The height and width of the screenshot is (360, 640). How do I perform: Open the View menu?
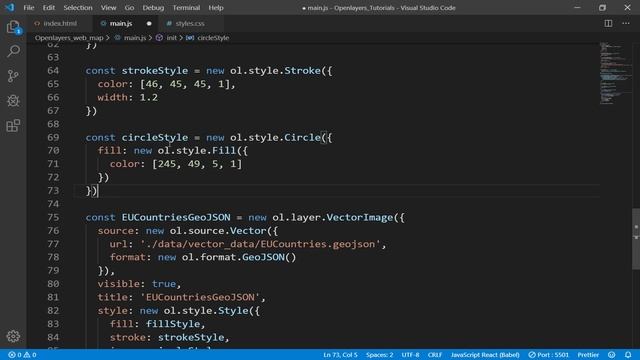pyautogui.click(x=108, y=8)
